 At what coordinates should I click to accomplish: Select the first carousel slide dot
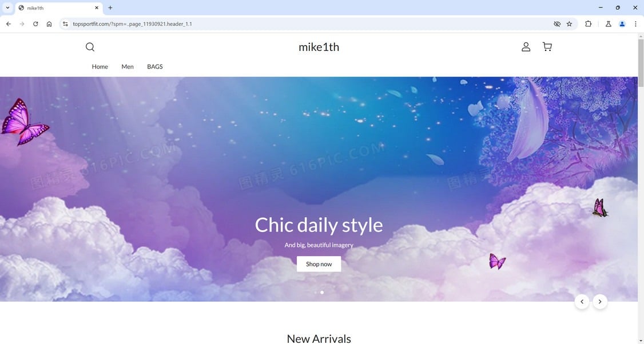316,292
